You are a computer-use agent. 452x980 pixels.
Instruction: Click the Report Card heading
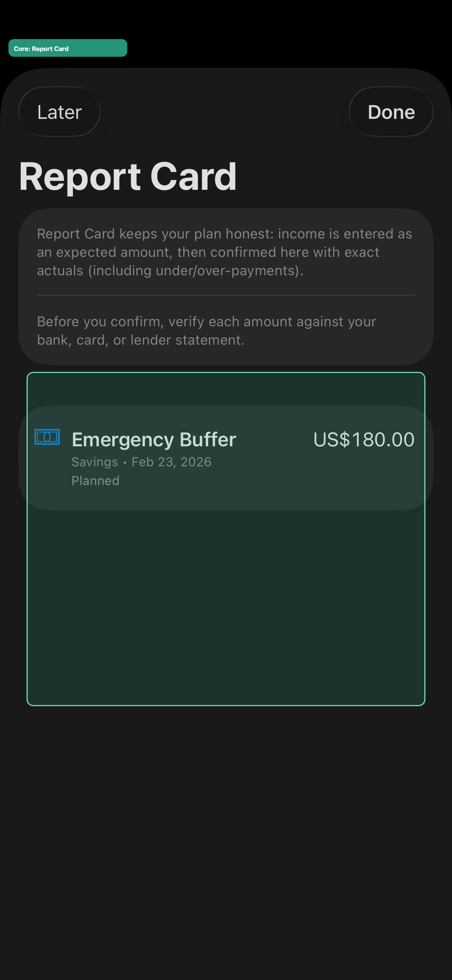(128, 176)
